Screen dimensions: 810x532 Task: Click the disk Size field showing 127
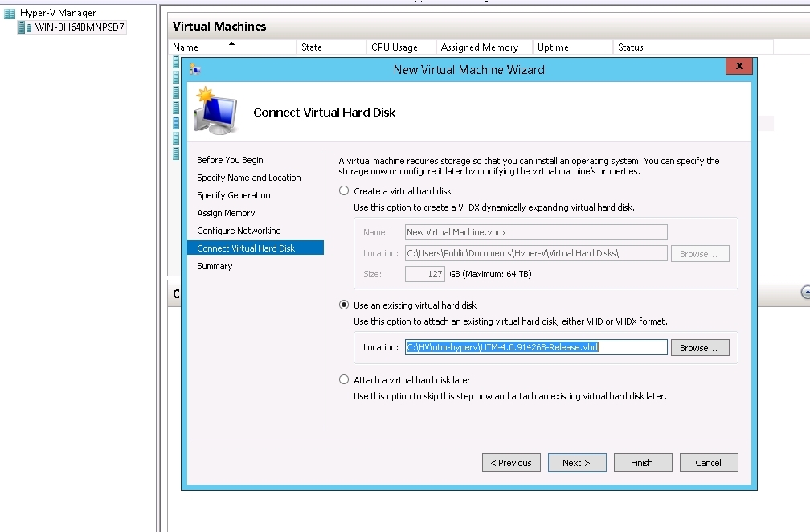point(424,274)
